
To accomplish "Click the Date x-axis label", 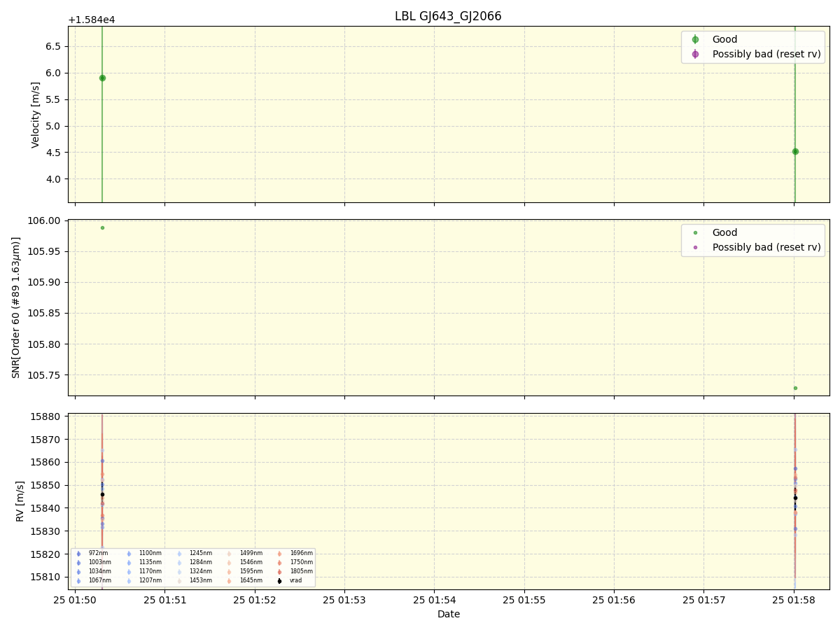I will (x=449, y=615).
